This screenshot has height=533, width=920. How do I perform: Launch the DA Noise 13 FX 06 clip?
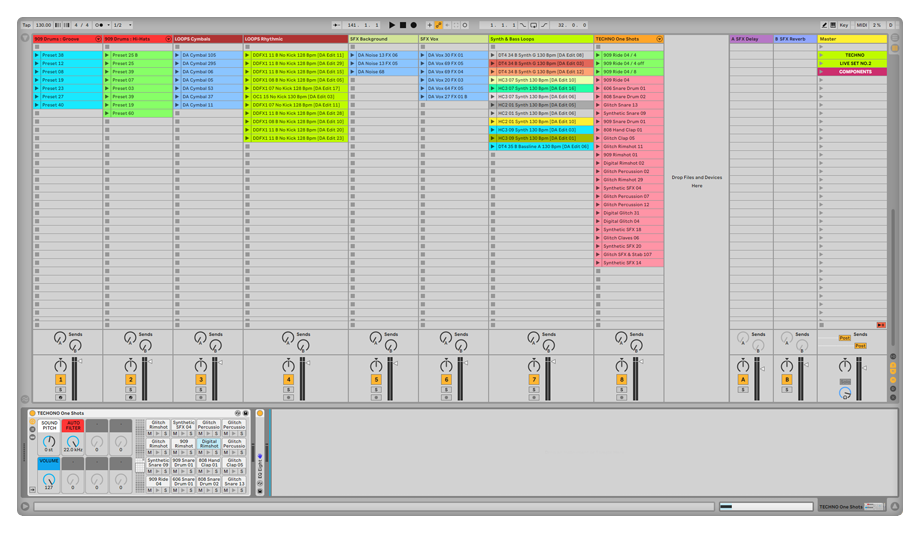click(x=353, y=55)
